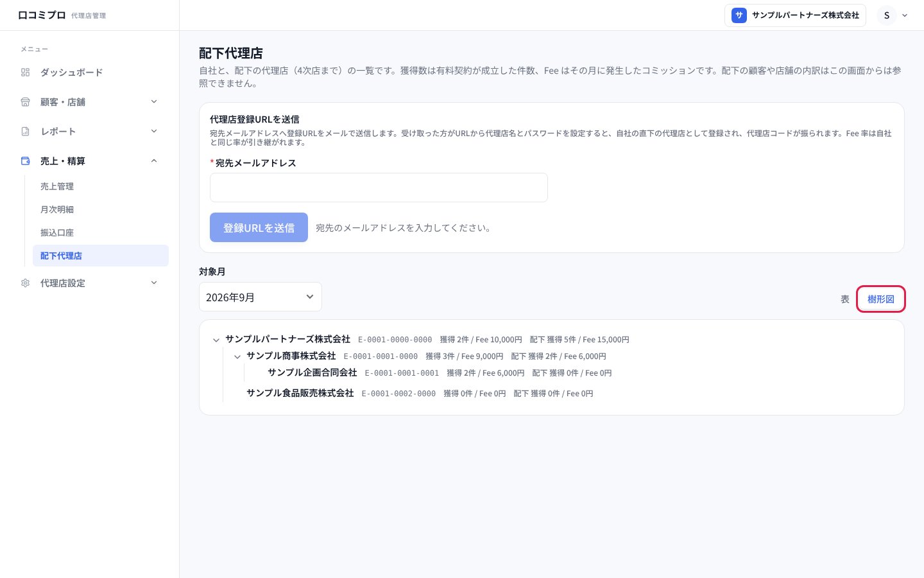Click the サンプルパートナーズ株式会社 company switcher button

(795, 15)
